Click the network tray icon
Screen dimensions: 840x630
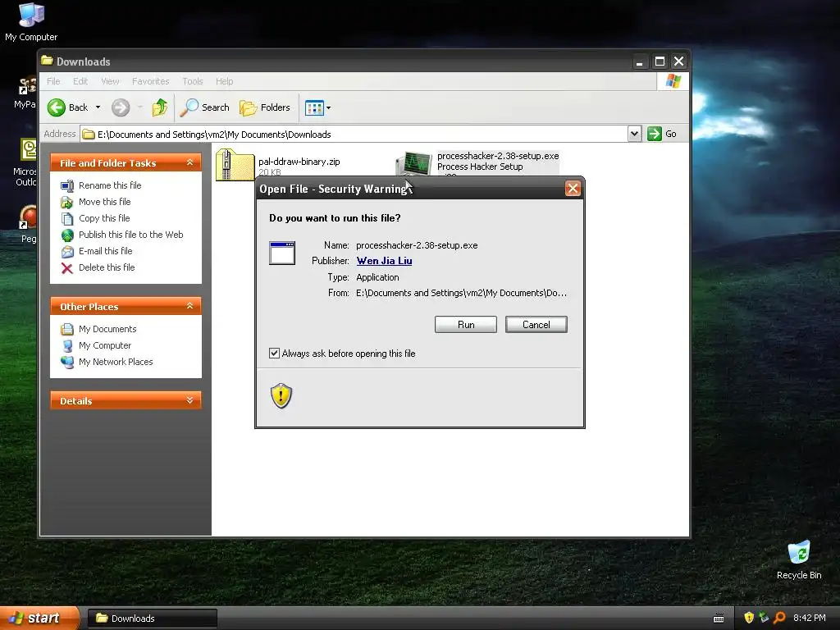pyautogui.click(x=764, y=618)
